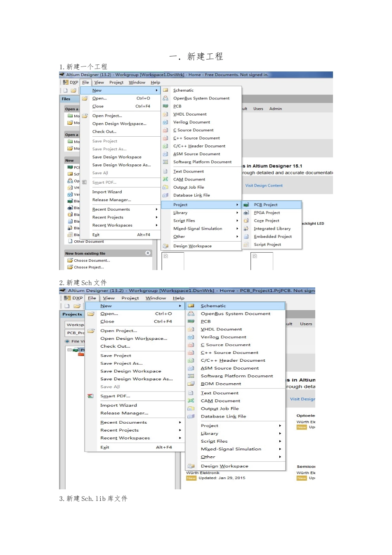Click Database Link File icon in step 2 screenshot
Screen dimensions: 392x555
[x=191, y=416]
